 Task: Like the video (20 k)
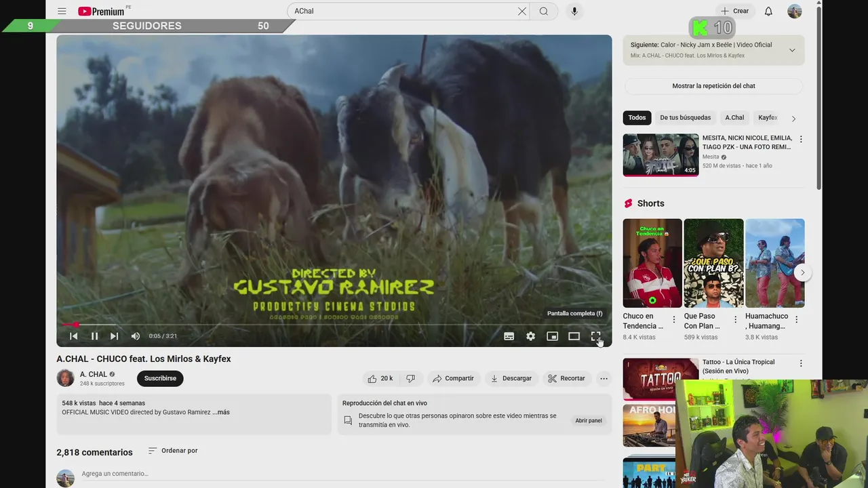[380, 378]
